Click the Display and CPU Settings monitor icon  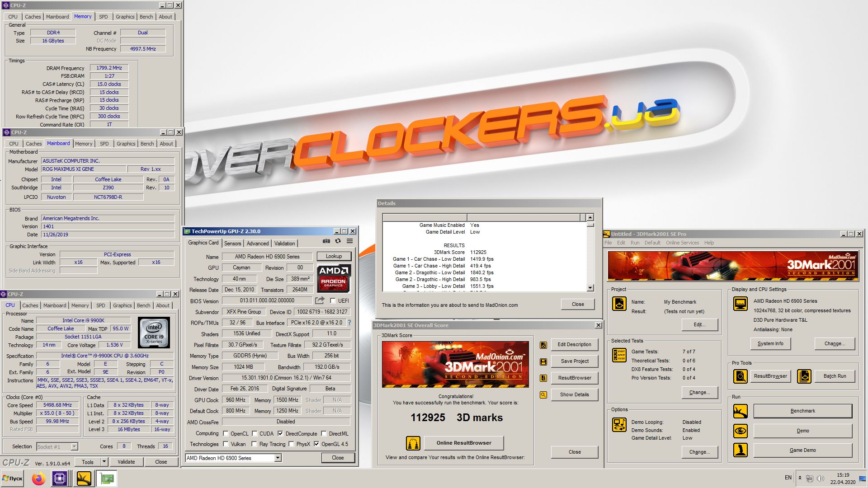[x=740, y=304]
